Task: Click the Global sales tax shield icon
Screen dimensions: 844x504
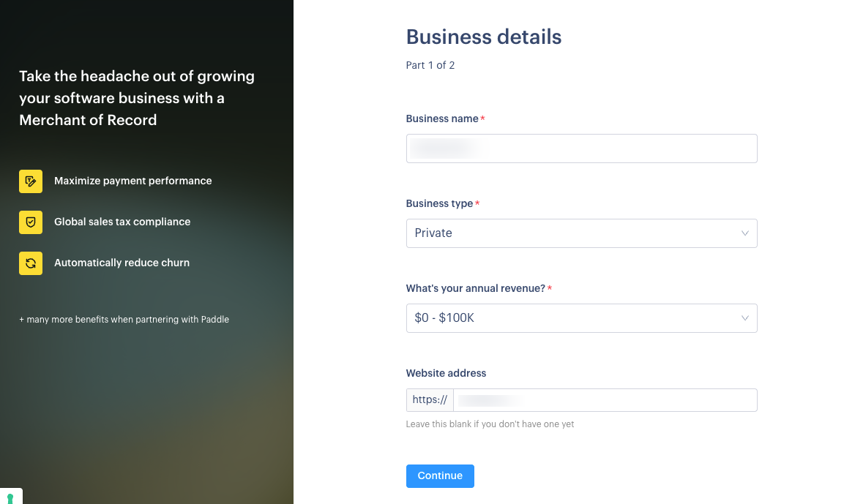Action: point(31,222)
